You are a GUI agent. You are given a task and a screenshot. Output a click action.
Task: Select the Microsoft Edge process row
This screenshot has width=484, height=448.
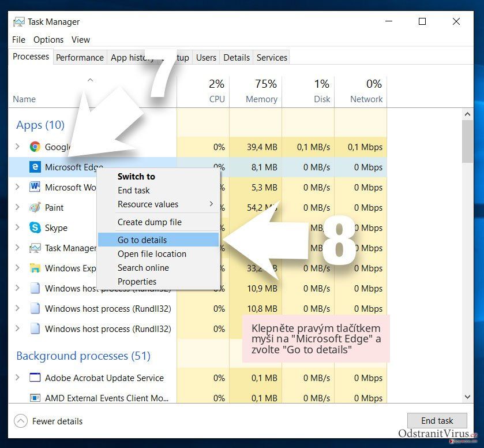(197, 167)
